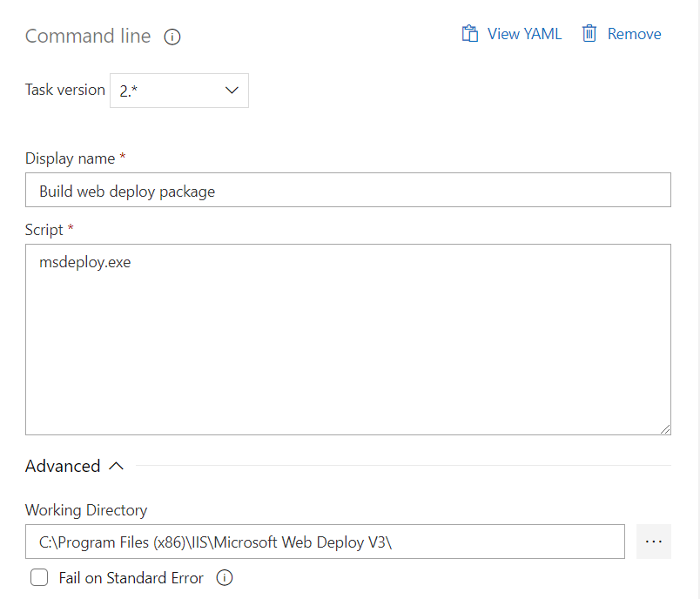This screenshot has width=700, height=599.
Task: Enable the Fail on Standard Error checkbox
Action: point(39,578)
